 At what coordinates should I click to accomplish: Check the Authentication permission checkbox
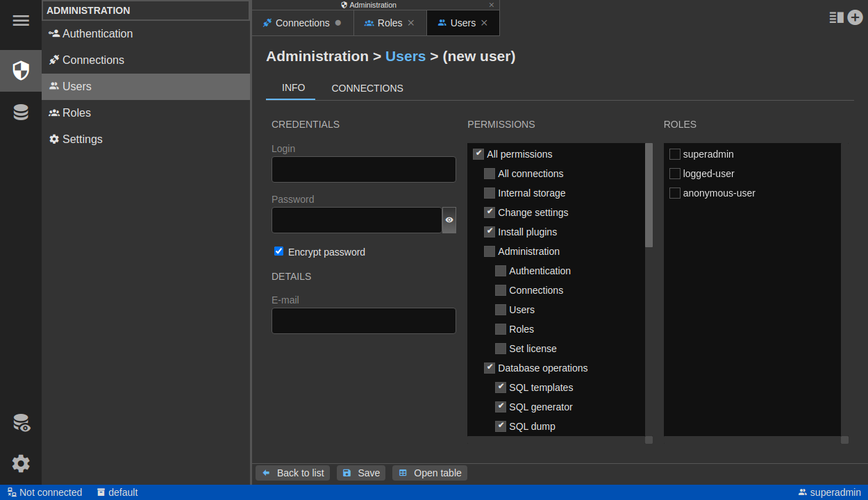pos(501,271)
